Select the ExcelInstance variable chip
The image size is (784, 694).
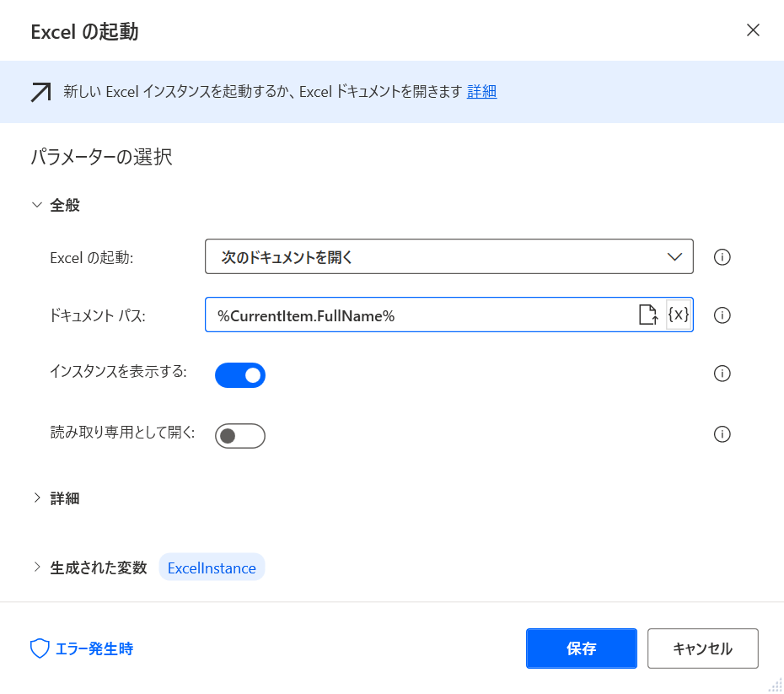tap(212, 568)
